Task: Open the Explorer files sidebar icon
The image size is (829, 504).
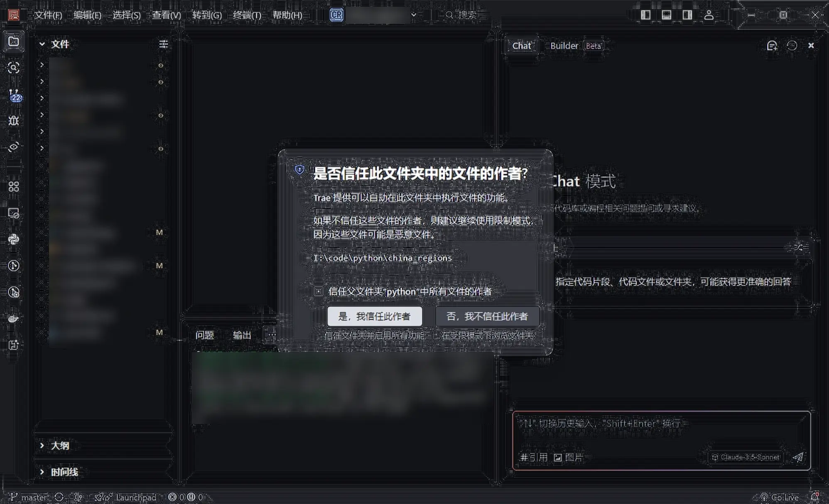Action: point(14,42)
